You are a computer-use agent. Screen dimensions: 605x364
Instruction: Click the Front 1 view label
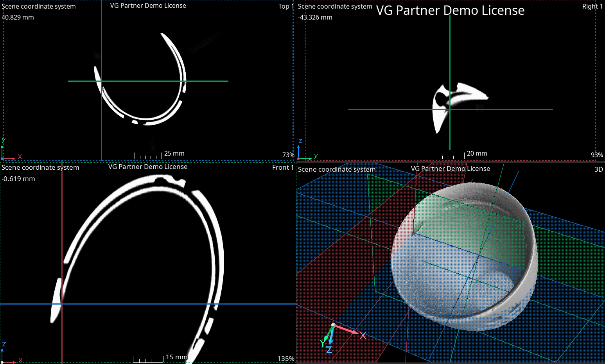(x=283, y=167)
